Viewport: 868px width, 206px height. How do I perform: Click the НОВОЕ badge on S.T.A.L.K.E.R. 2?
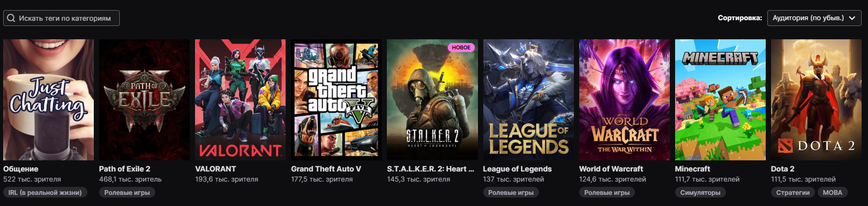coord(461,47)
